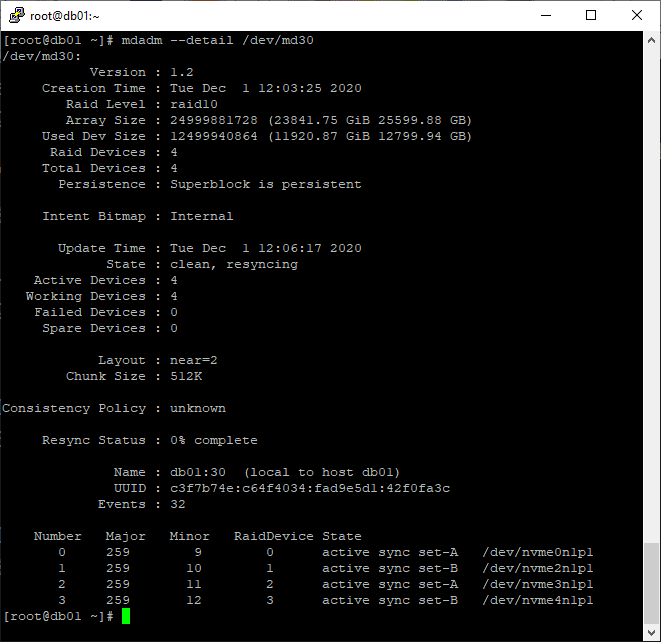Click the Layout value 'near=2'
Image resolution: width=661 pixels, height=642 pixels.
tap(193, 360)
